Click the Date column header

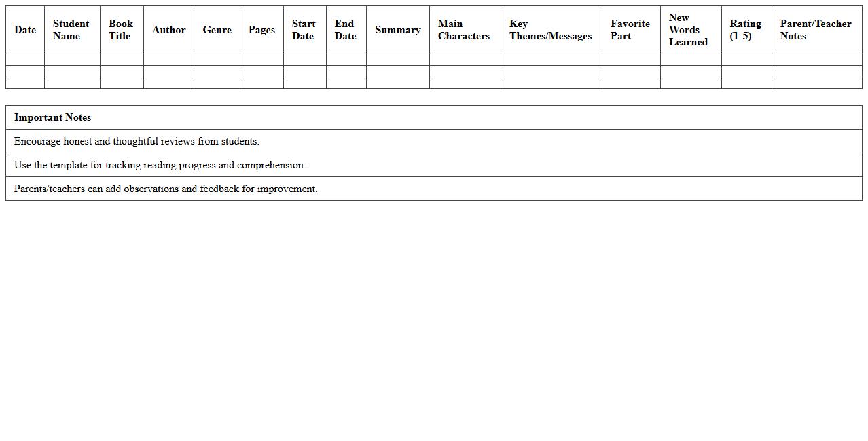[25, 30]
